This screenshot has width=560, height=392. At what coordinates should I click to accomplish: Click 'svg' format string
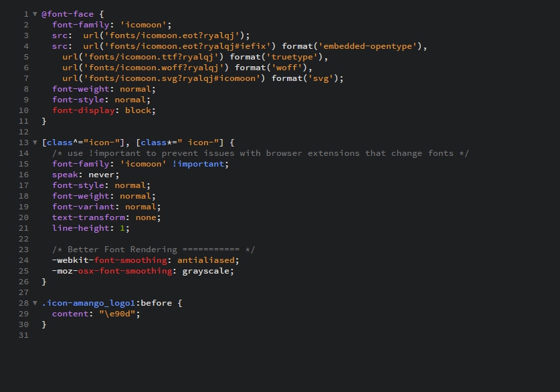pos(320,78)
